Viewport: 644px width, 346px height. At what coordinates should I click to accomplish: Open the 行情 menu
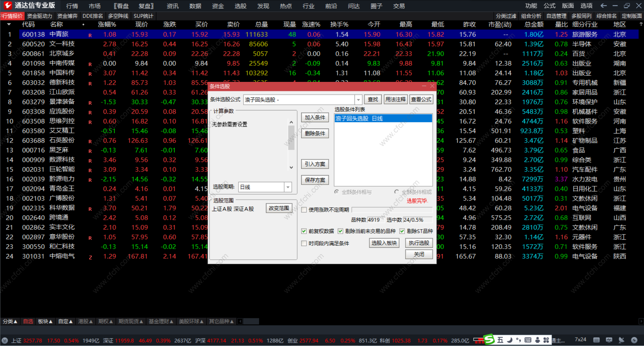click(x=72, y=6)
